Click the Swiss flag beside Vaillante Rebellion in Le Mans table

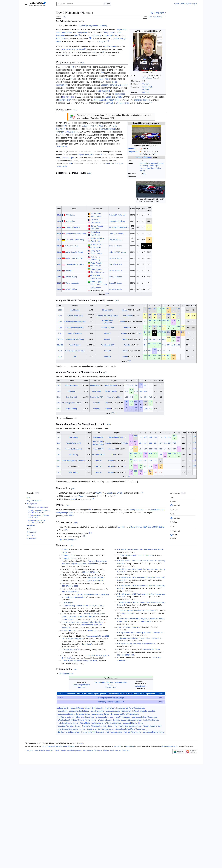coord(63,246)
